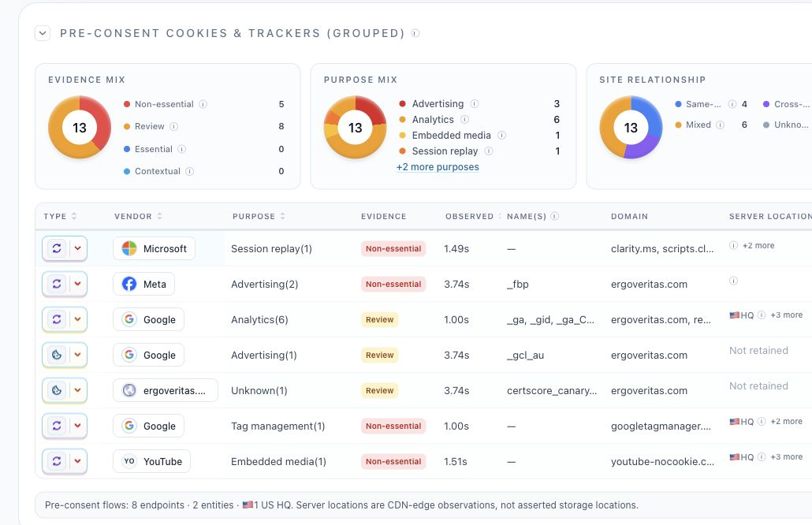
Task: Click the cookie icon in Google Advertising row
Action: (x=57, y=355)
